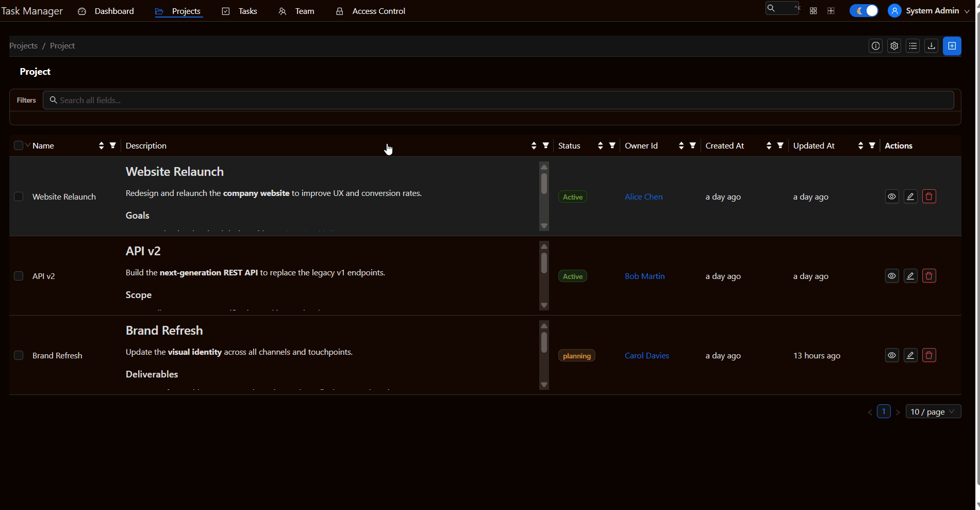
Task: Sort by the Created At column
Action: point(769,146)
